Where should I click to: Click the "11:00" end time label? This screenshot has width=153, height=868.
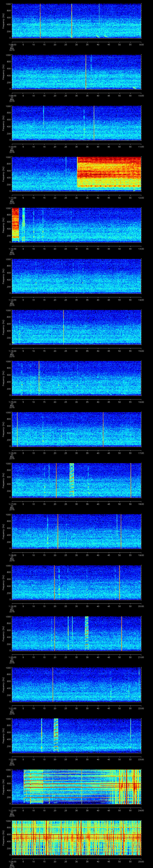pyautogui.click(x=141, y=147)
